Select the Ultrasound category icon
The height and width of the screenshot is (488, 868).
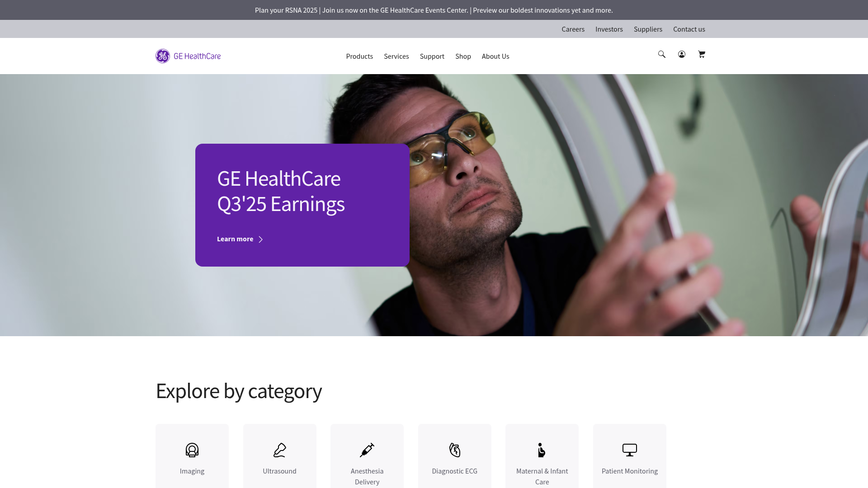[279, 450]
